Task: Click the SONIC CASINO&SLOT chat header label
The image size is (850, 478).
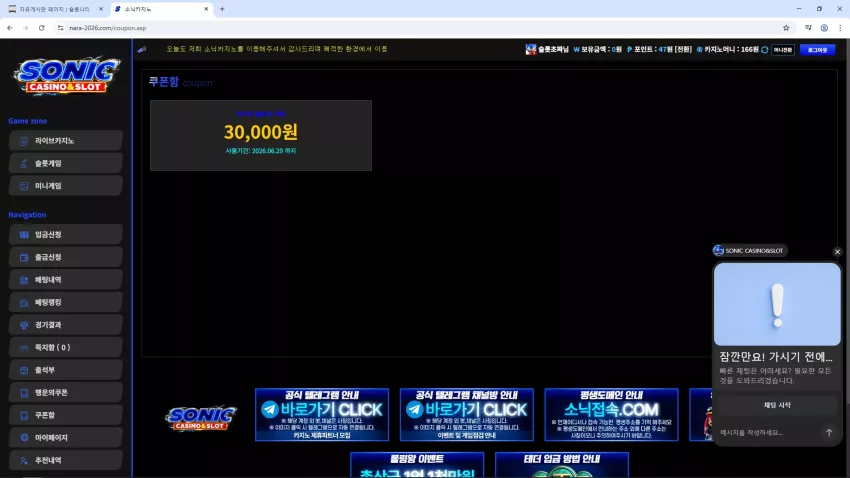Action: (750, 251)
